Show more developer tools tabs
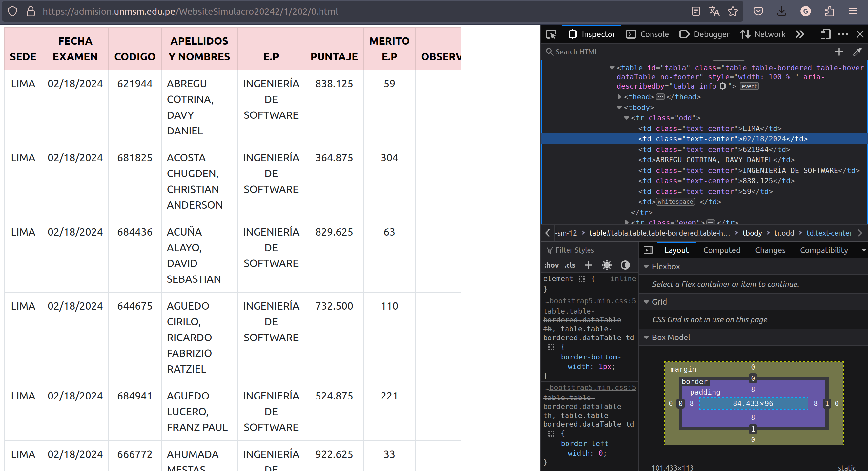 [799, 34]
